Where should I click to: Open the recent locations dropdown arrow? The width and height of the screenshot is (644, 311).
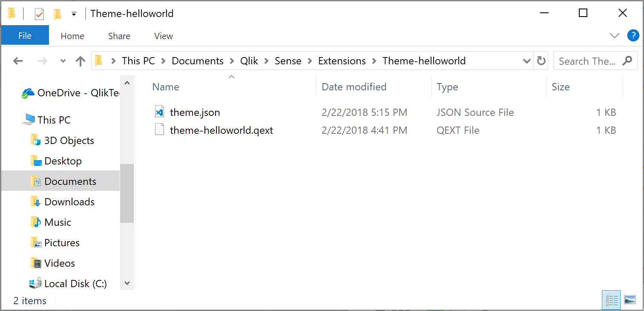click(x=63, y=61)
